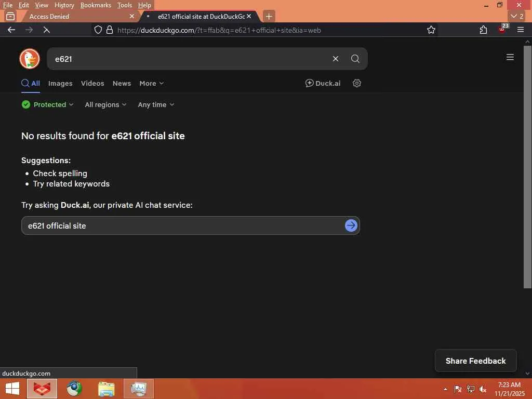Click the page vertical scrollbar
Image resolution: width=532 pixels, height=399 pixels.
(527, 167)
